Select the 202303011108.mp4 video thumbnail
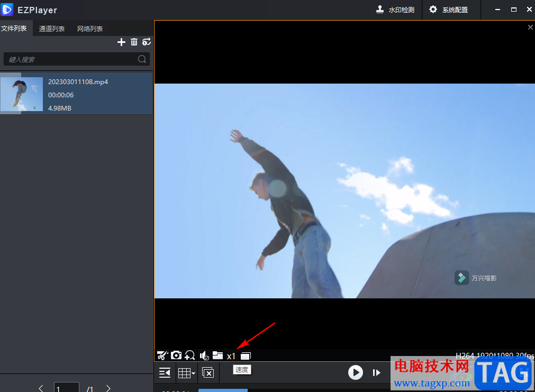This screenshot has height=392, width=535. (22, 94)
